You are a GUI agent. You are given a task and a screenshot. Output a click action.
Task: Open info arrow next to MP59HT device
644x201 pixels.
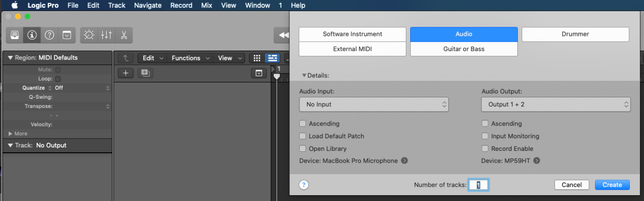click(537, 161)
